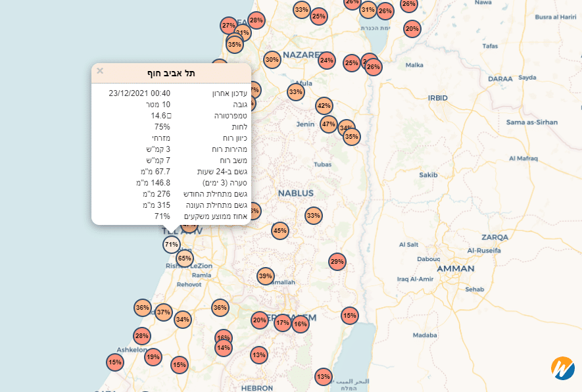Viewport: 582px width, 392px height.
Task: Click the wind direction value מזרחי
Action: (x=161, y=138)
